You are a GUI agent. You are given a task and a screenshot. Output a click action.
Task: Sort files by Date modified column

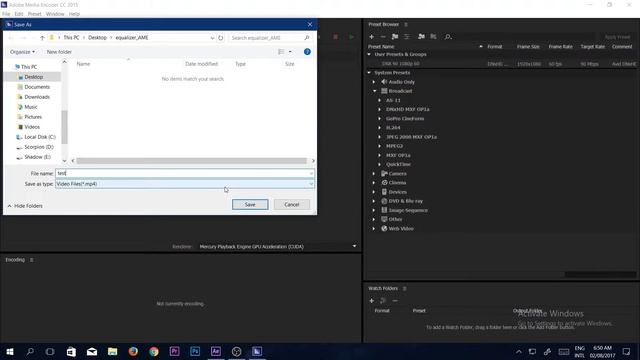click(x=201, y=64)
